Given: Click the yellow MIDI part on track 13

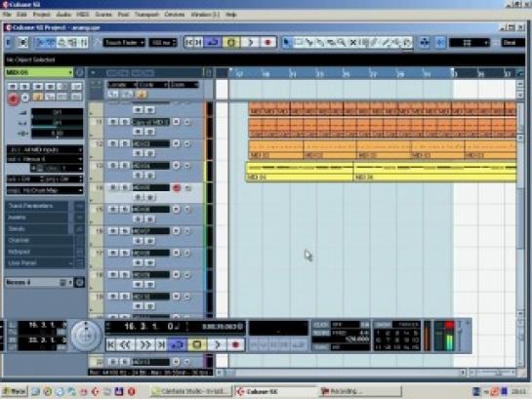Looking at the screenshot, I should click(300, 172).
